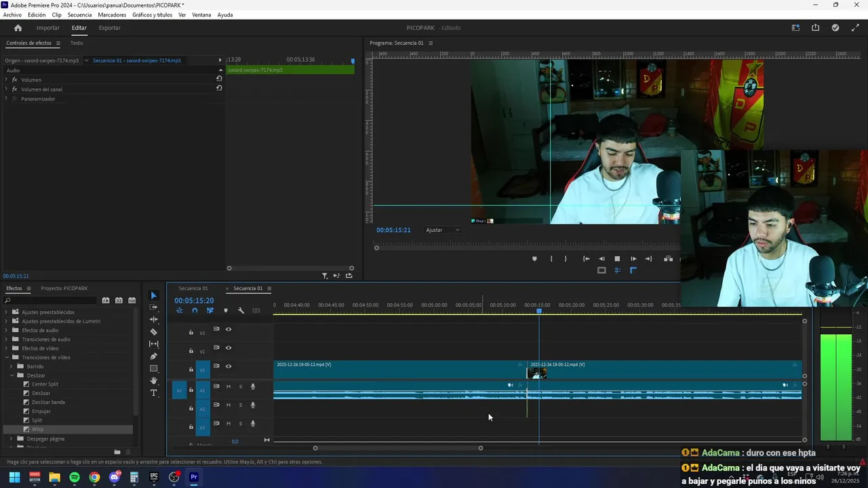868x488 pixels.
Task: Switch to Texto tab
Action: (77, 43)
